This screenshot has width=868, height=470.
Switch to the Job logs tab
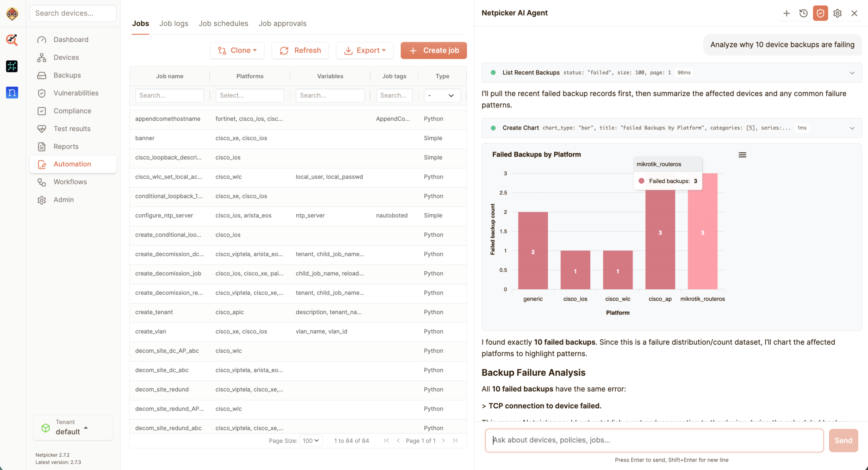pos(174,23)
